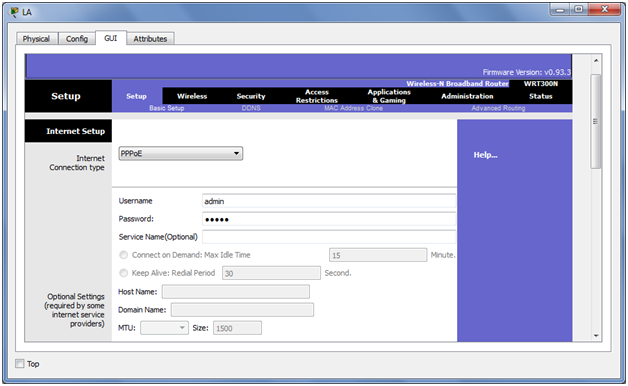Click the vertical scrollbar thumb
628x386 pixels.
coord(596,121)
